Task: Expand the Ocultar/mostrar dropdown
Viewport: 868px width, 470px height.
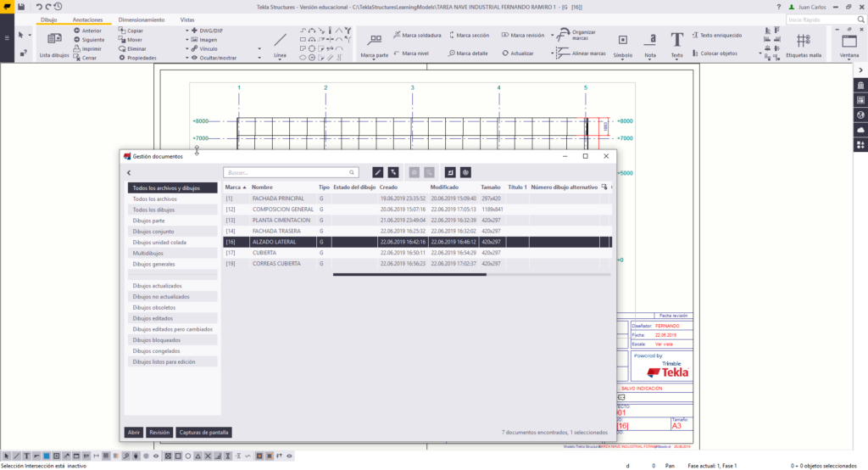Action: pos(259,58)
